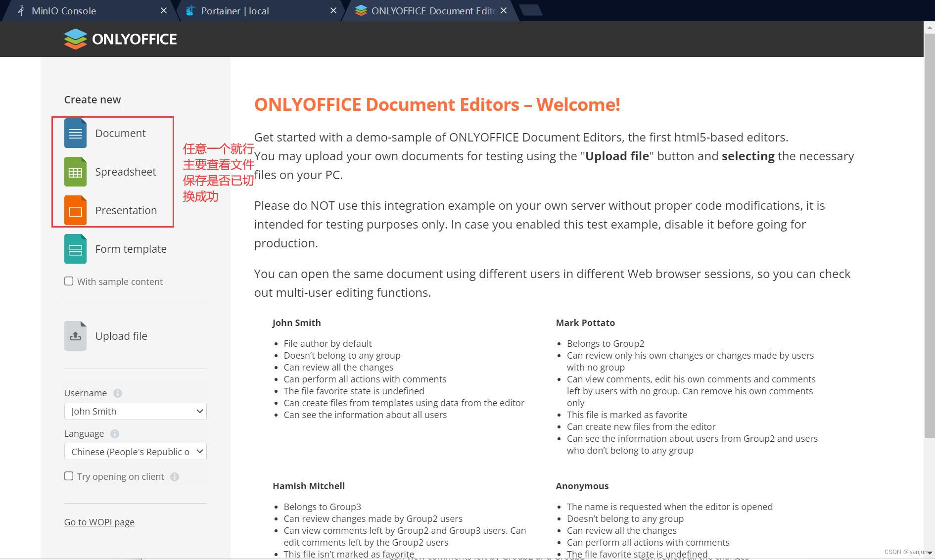The width and height of the screenshot is (935, 560).
Task: Enable the With sample content checkbox
Action: 69,281
